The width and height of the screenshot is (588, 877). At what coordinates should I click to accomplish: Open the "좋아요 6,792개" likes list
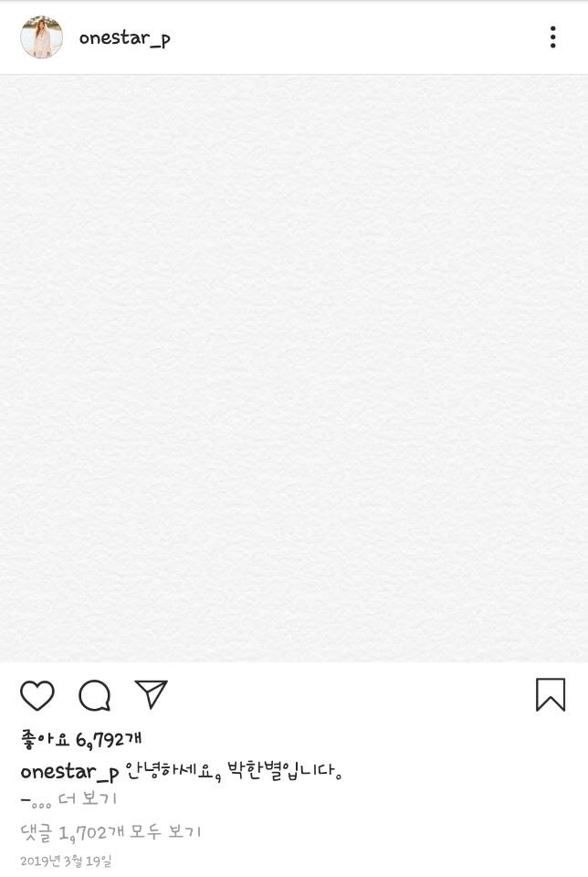pos(81,739)
